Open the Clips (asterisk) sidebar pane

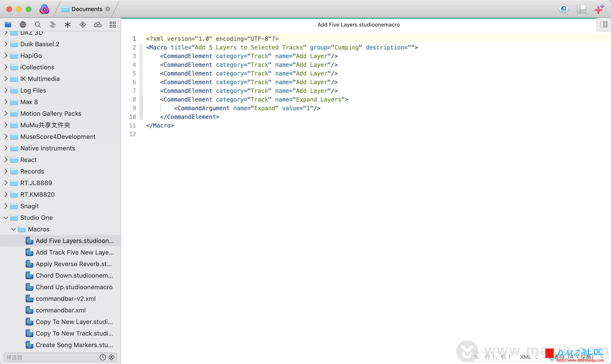(x=68, y=25)
